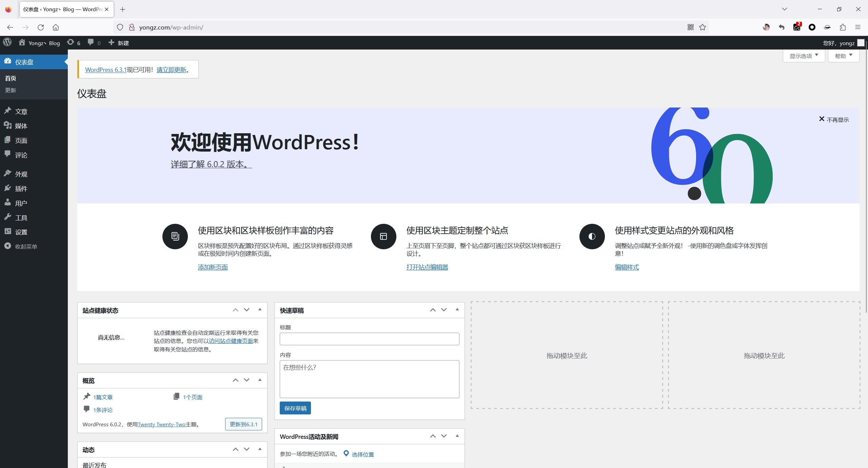
Task: Move 站点健康状态 widget down
Action: [x=247, y=310]
